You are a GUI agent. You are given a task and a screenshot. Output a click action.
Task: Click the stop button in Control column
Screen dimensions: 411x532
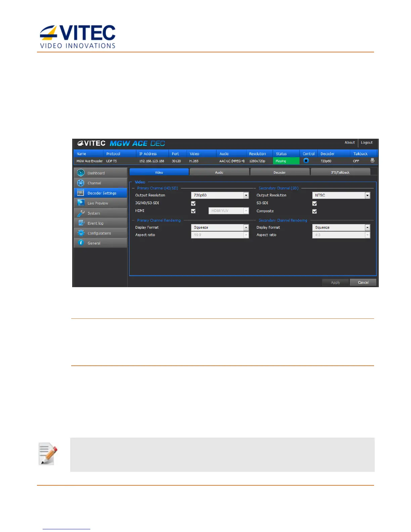coord(306,161)
